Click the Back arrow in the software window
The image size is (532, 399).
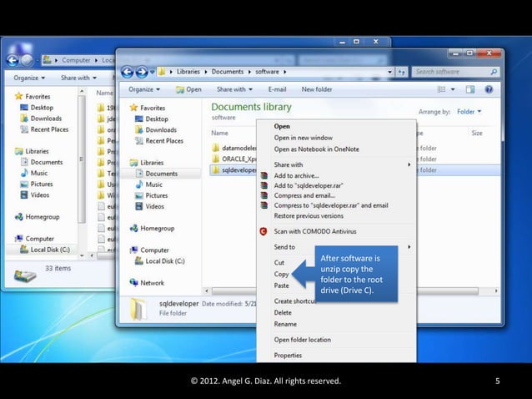(128, 72)
